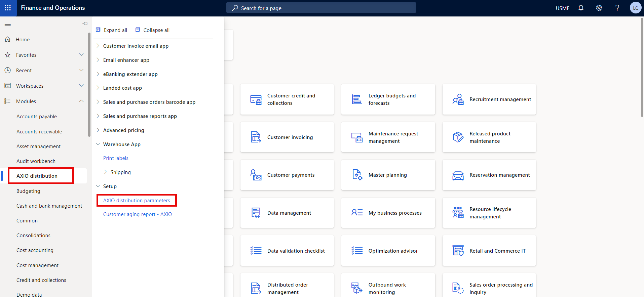Viewport: 644px width, 297px height.
Task: Open Accounts payable module
Action: pos(37,117)
